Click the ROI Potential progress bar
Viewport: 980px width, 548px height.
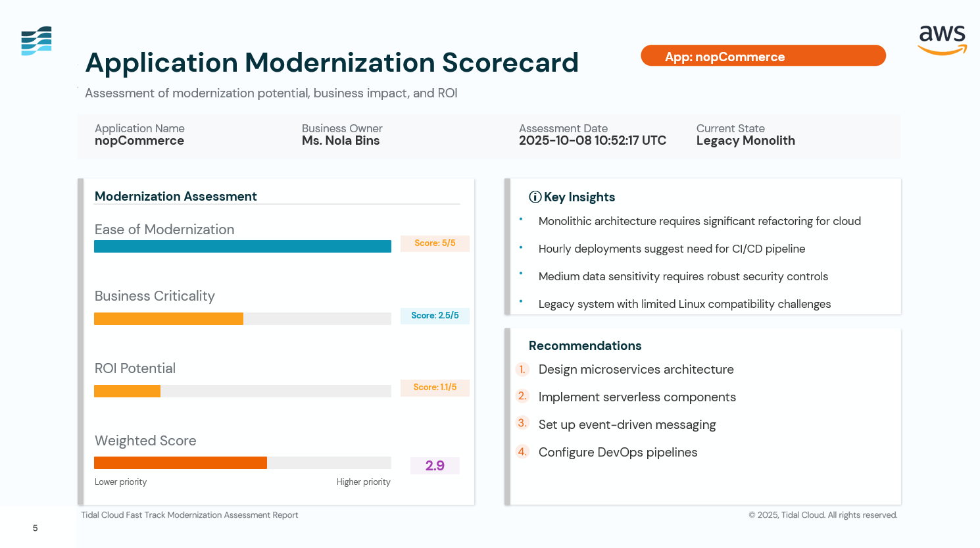coord(242,391)
